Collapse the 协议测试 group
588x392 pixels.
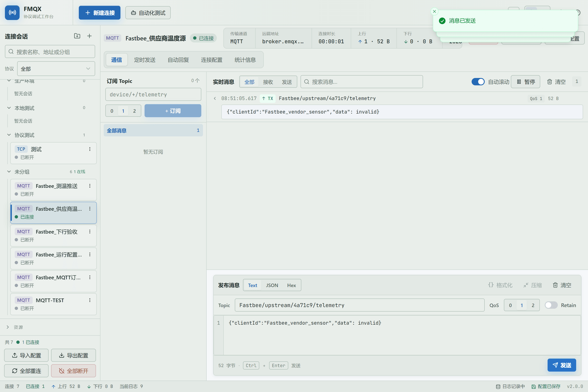pos(9,135)
